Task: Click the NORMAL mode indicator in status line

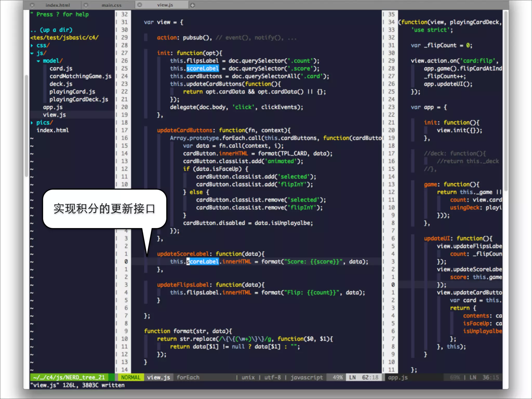Action: coord(131,377)
